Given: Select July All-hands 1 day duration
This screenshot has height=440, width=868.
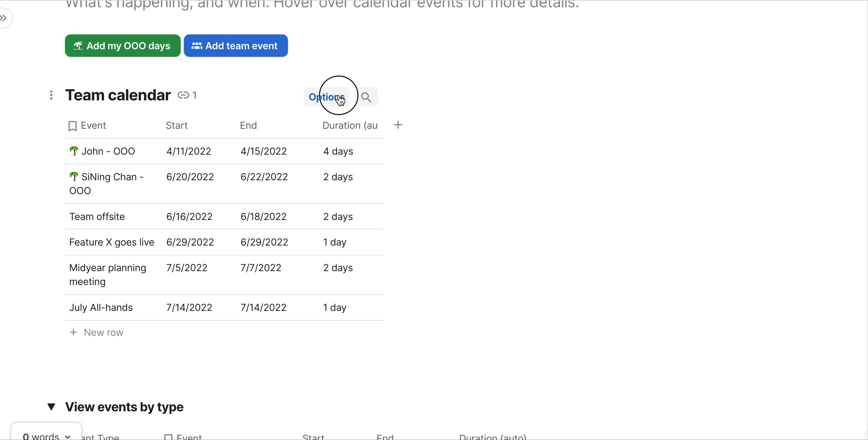Looking at the screenshot, I should click(335, 307).
